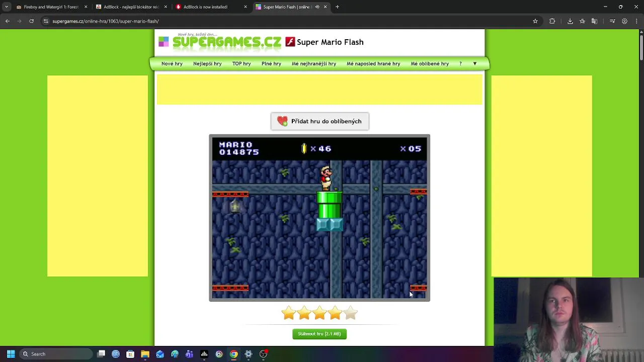Open the media control music-note icon
Screen dimensions: 644x362
[x=612, y=21]
